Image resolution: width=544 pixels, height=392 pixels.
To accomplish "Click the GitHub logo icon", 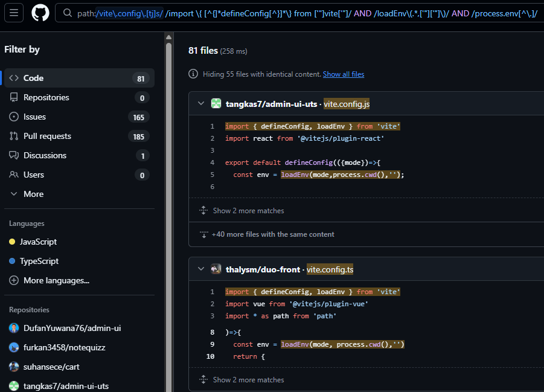I will pyautogui.click(x=40, y=13).
